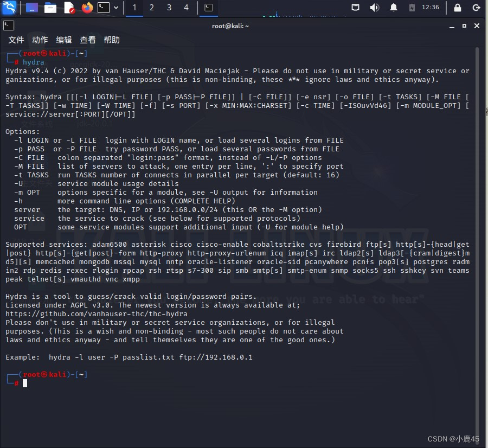The image size is (488, 448).
Task: Click the show desktop panel icon
Action: tap(32, 8)
